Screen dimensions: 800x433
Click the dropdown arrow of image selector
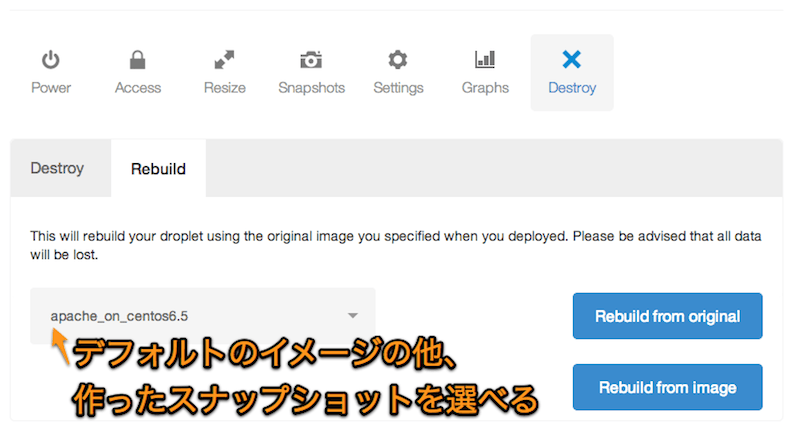(353, 316)
